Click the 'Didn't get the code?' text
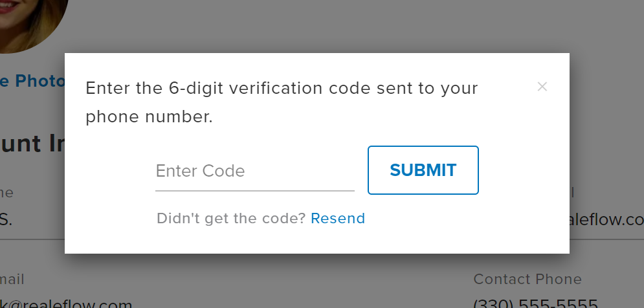 231,219
